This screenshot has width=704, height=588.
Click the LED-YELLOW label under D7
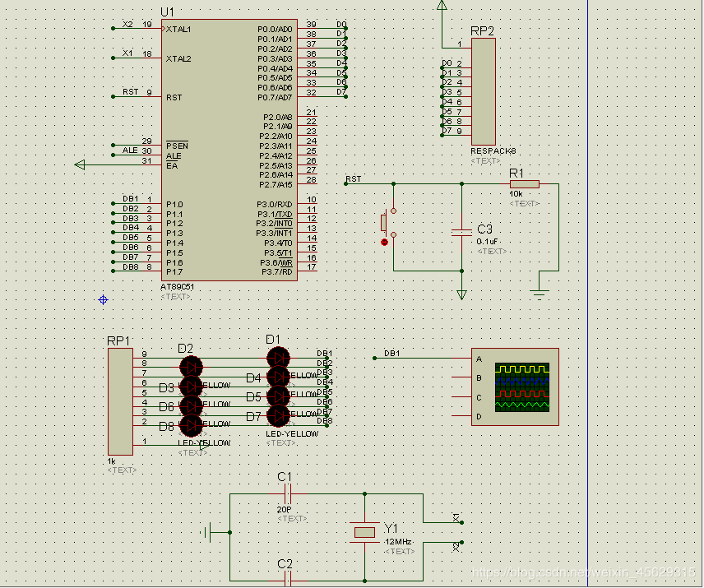[x=292, y=434]
